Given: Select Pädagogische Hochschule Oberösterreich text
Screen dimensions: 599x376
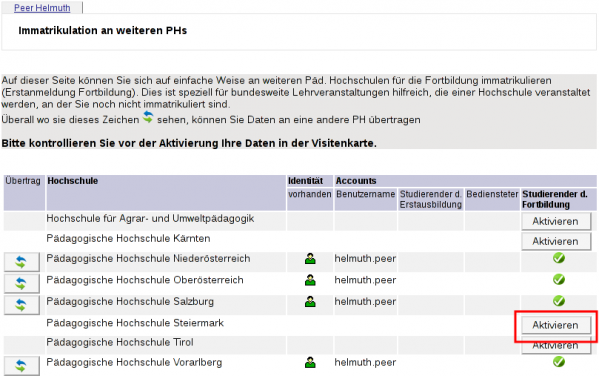Looking at the screenshot, I should (145, 280).
